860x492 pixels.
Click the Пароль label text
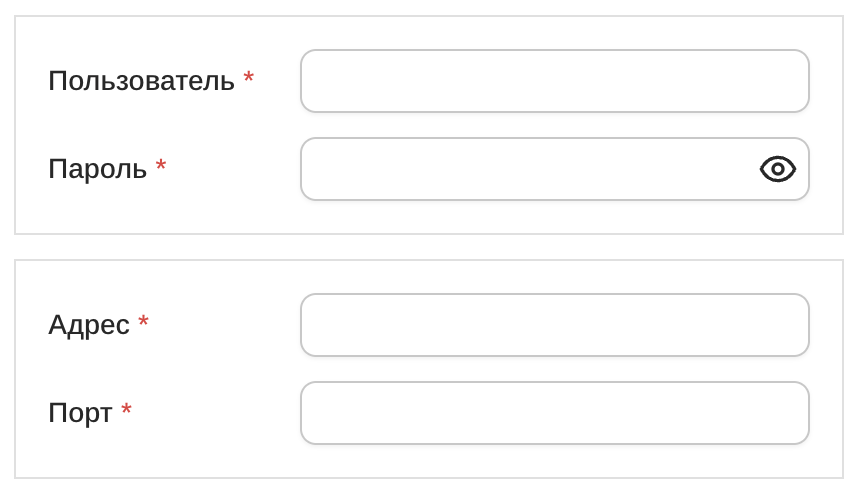97,169
